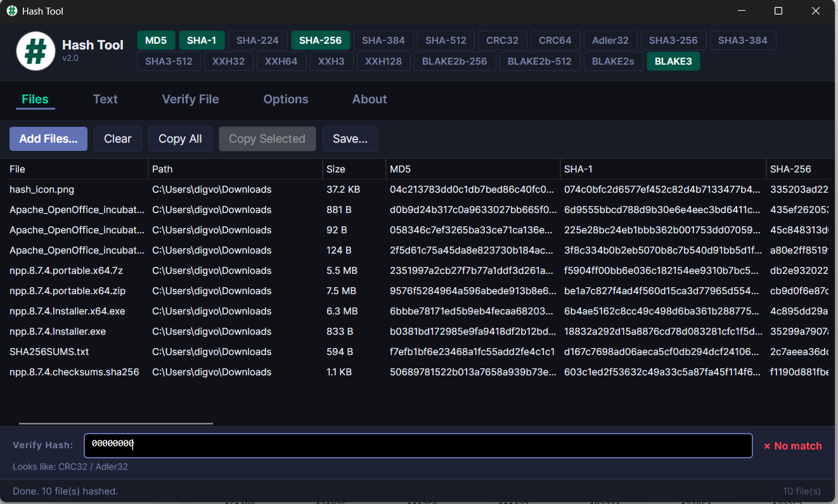
Task: Open the Options tab
Action: [285, 99]
